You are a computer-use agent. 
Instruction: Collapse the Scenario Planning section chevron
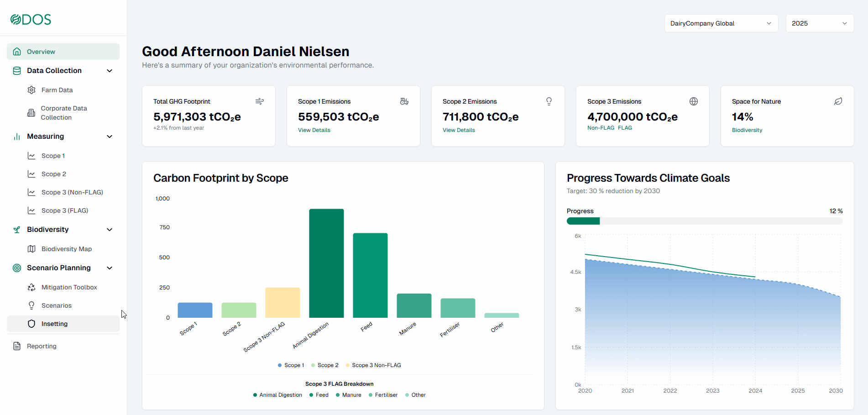[x=110, y=268]
